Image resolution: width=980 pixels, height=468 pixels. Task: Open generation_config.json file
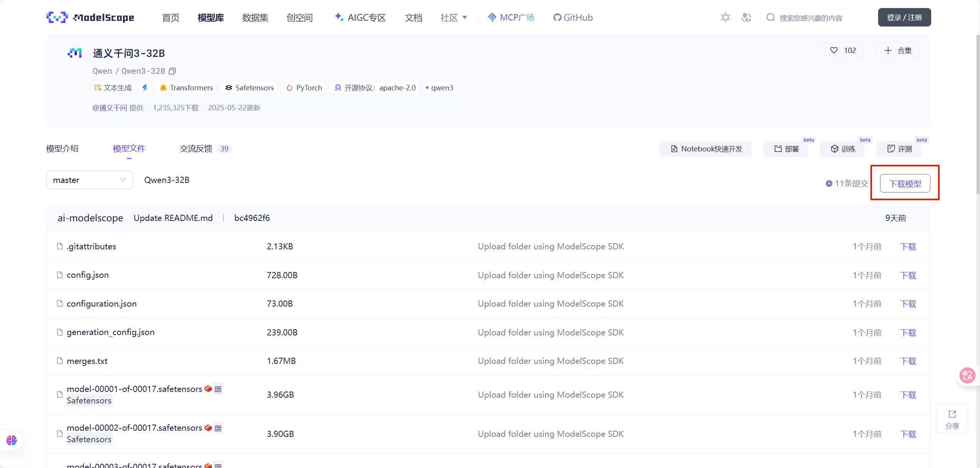point(111,332)
